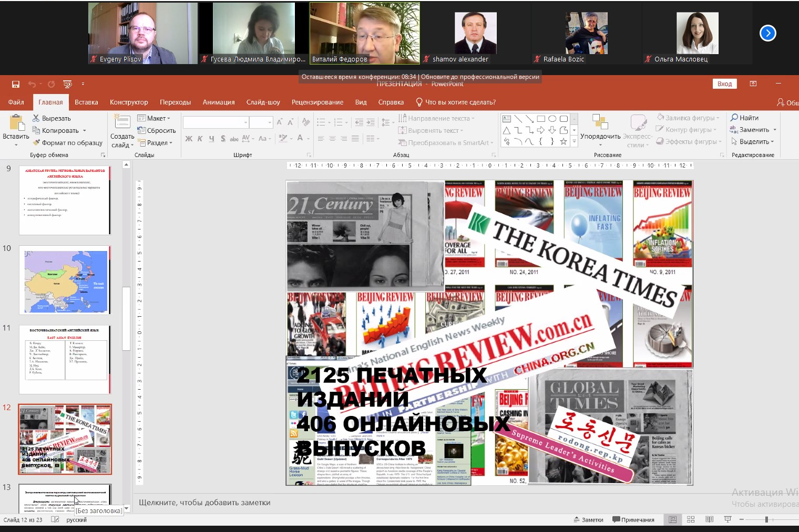
Task: Click the notes area to add notes
Action: coord(205,503)
